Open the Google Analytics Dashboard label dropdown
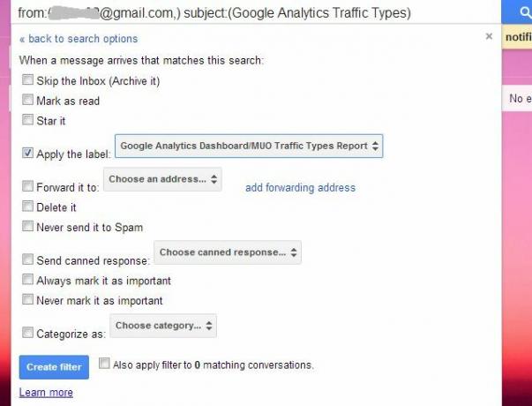 pos(249,146)
